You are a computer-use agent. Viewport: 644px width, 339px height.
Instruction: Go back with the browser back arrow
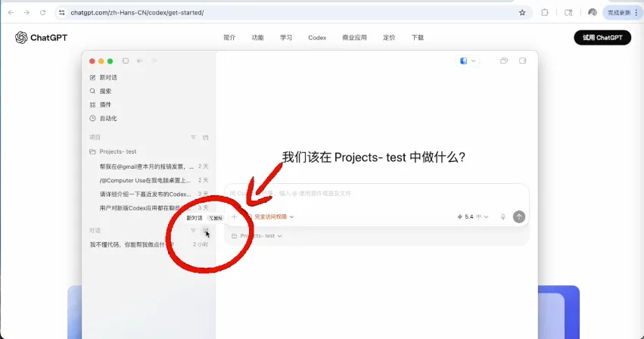(x=11, y=13)
